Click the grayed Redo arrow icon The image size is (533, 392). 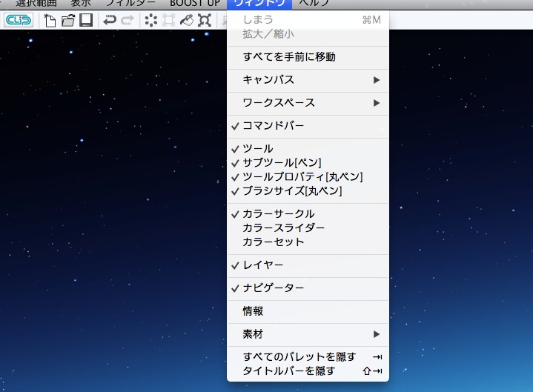click(x=128, y=21)
